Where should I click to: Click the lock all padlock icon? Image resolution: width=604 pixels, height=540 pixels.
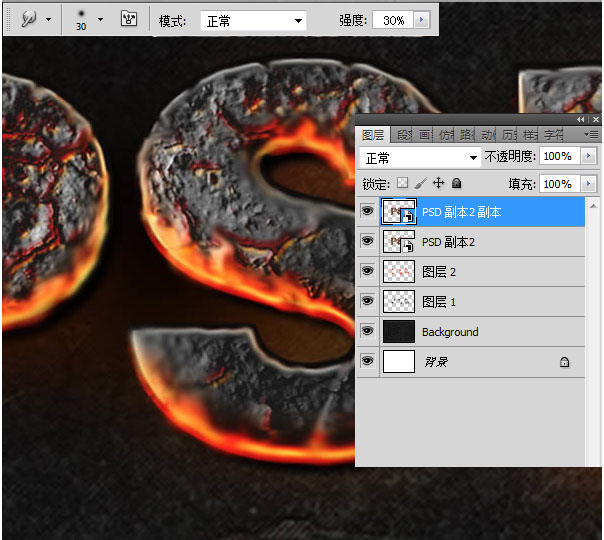456,184
